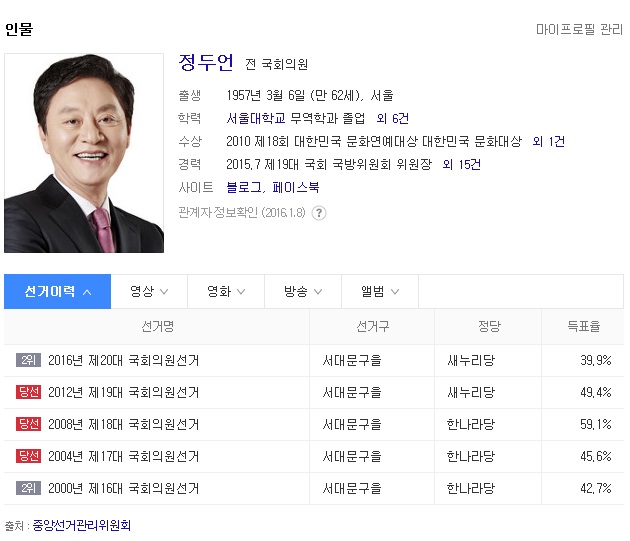Screen dimensions: 630x541
Task: Click the 당선 badge for 2004 election
Action: [29, 456]
